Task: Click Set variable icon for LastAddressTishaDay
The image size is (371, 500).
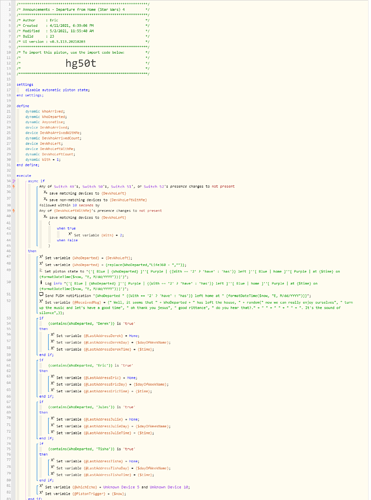Action: pyautogui.click(x=53, y=468)
